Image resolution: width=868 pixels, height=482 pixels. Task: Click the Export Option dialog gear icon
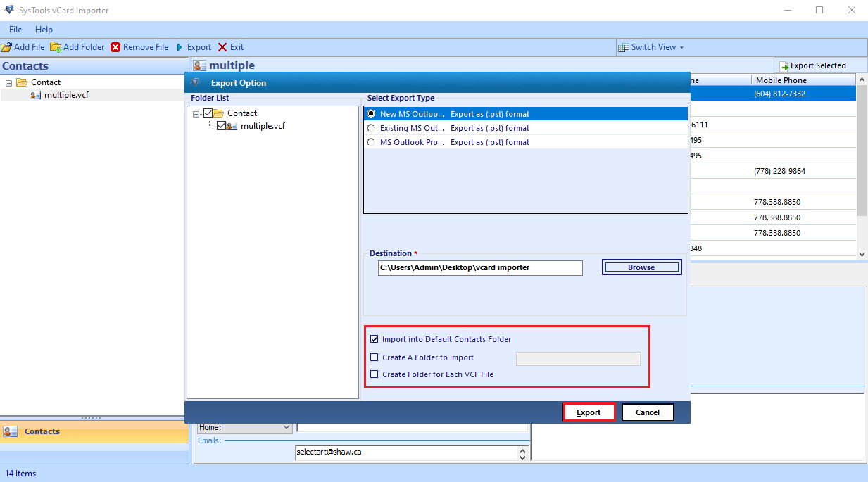click(196, 82)
